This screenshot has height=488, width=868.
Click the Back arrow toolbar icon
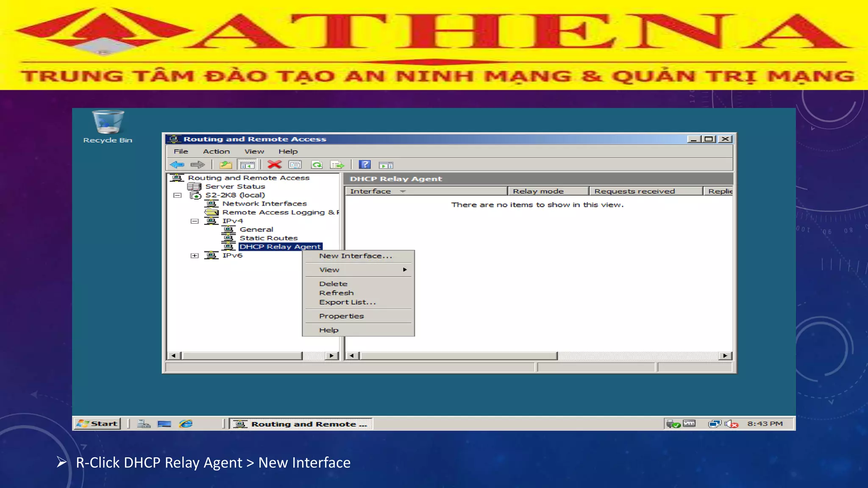point(177,165)
